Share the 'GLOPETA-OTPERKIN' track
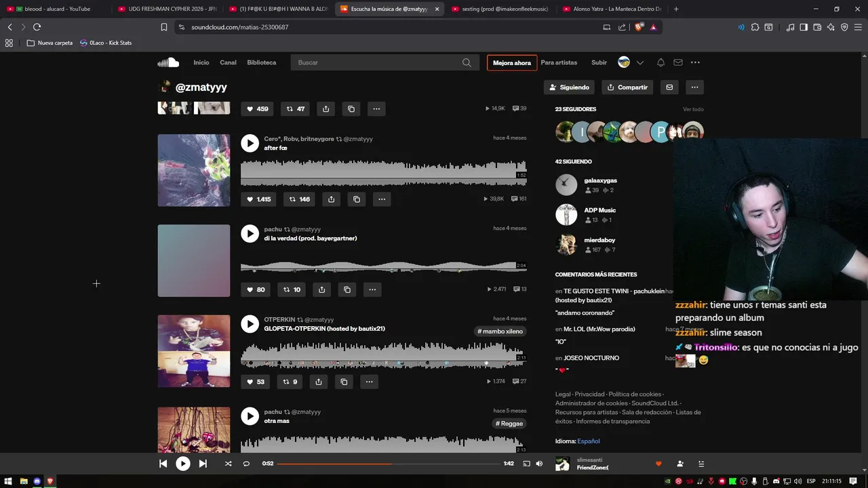The image size is (868, 488). click(319, 382)
